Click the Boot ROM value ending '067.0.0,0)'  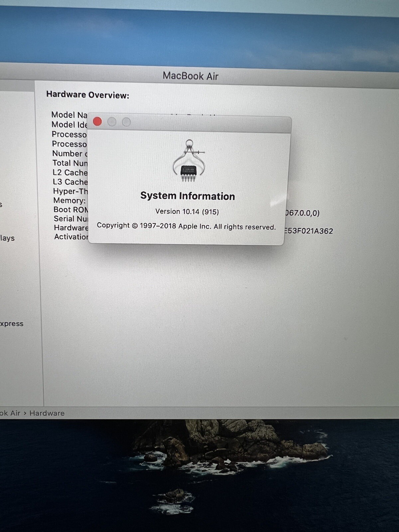(x=302, y=213)
